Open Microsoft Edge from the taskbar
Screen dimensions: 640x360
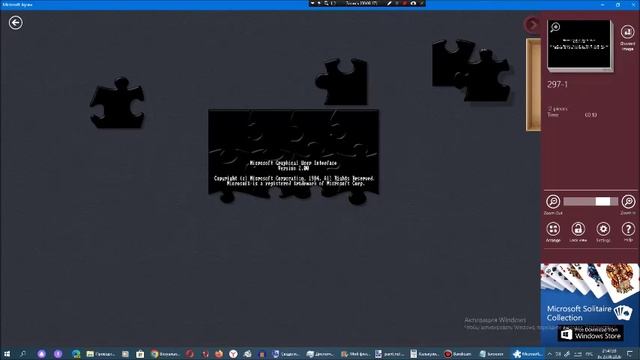pyautogui.click(x=76, y=354)
